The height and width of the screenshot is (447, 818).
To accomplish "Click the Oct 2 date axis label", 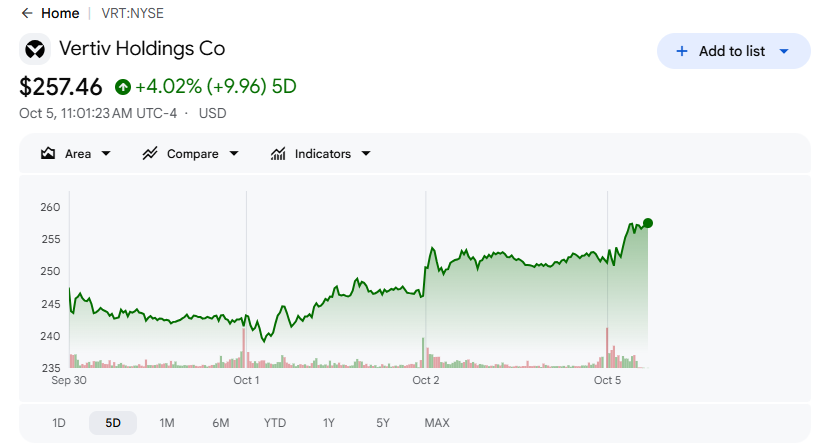I will pyautogui.click(x=426, y=380).
